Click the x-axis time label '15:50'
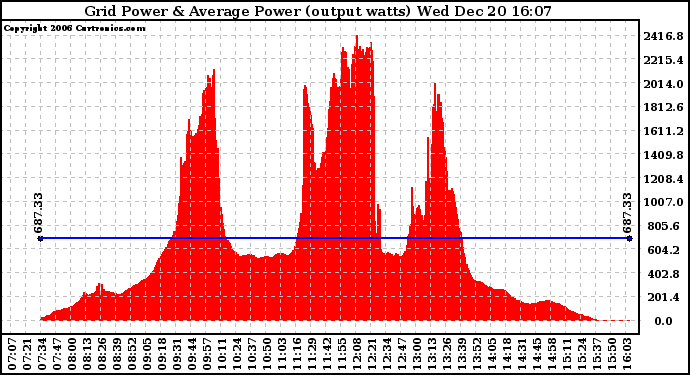The image size is (690, 375). coord(612,354)
